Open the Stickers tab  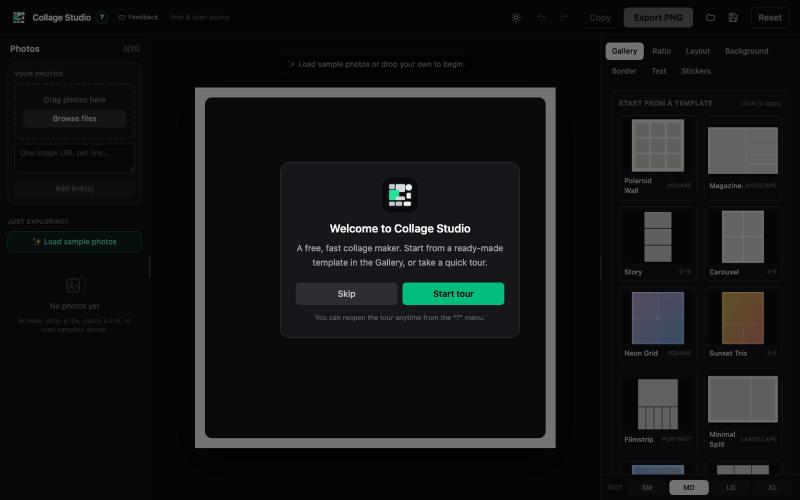(x=696, y=71)
